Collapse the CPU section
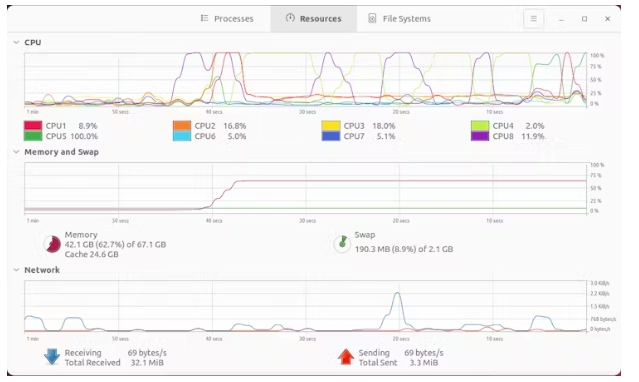Screen dimensions: 639x382 click(x=16, y=42)
